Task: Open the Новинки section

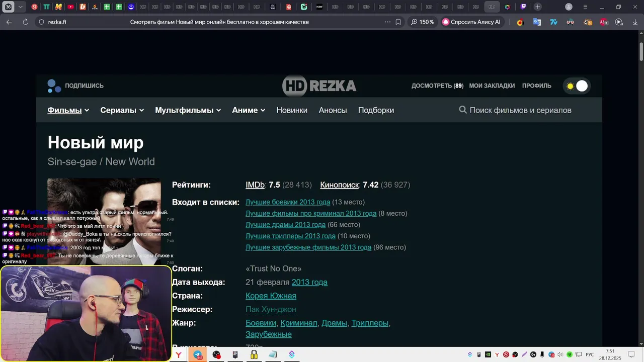Action: click(292, 110)
